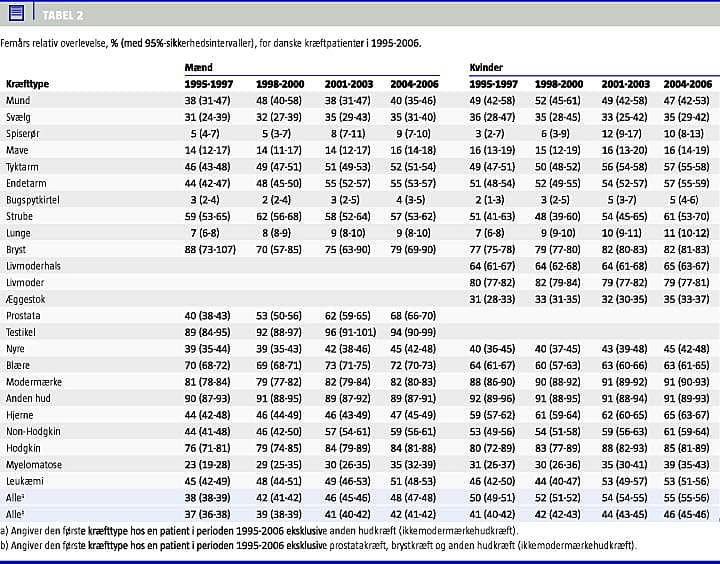Click the "Femårs relativ overlevelse" table caption
The width and height of the screenshot is (720, 564).
(x=210, y=45)
